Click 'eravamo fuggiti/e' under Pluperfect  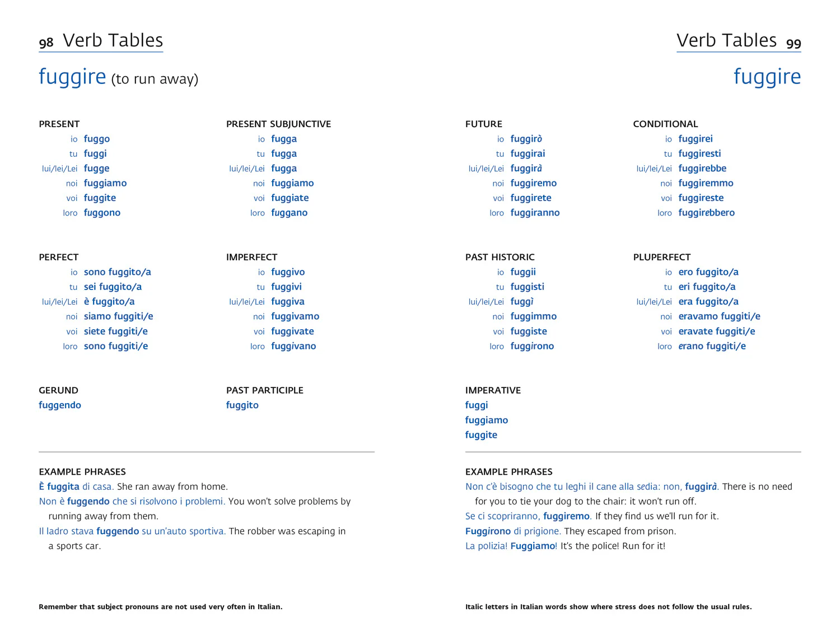(719, 317)
